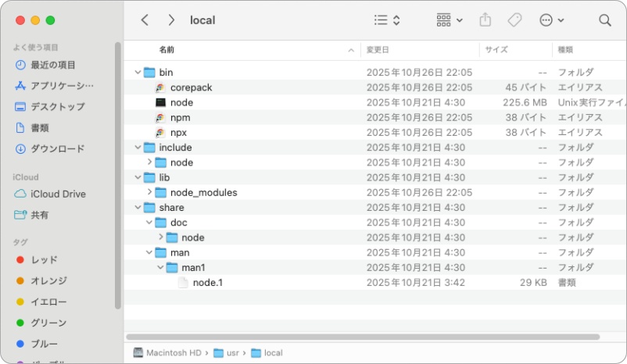The width and height of the screenshot is (627, 364).
Task: Click the tag icon in toolbar
Action: (514, 20)
